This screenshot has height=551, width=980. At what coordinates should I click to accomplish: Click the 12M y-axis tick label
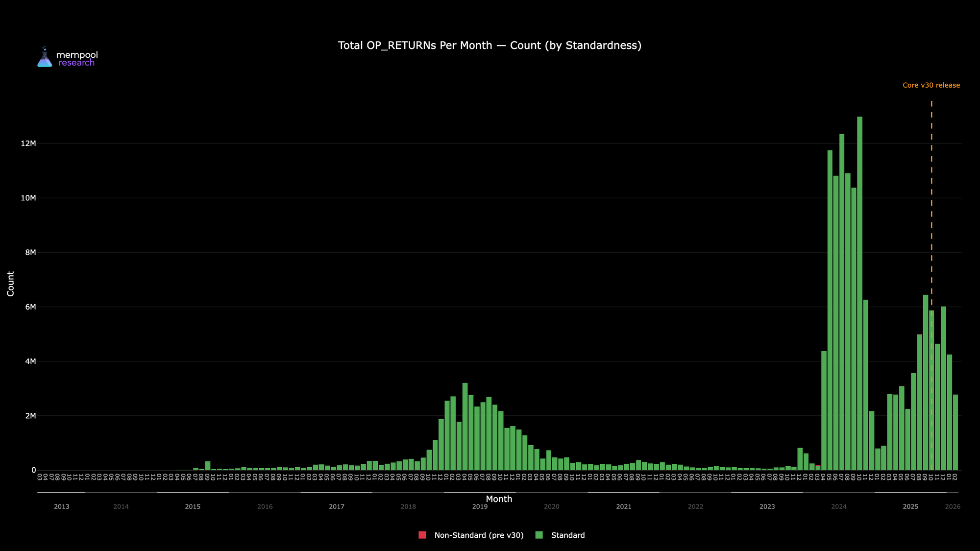[28, 144]
